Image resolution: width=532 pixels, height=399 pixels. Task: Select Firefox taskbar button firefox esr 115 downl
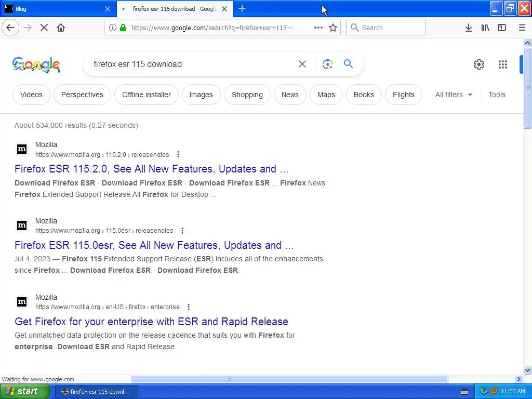[x=97, y=392]
